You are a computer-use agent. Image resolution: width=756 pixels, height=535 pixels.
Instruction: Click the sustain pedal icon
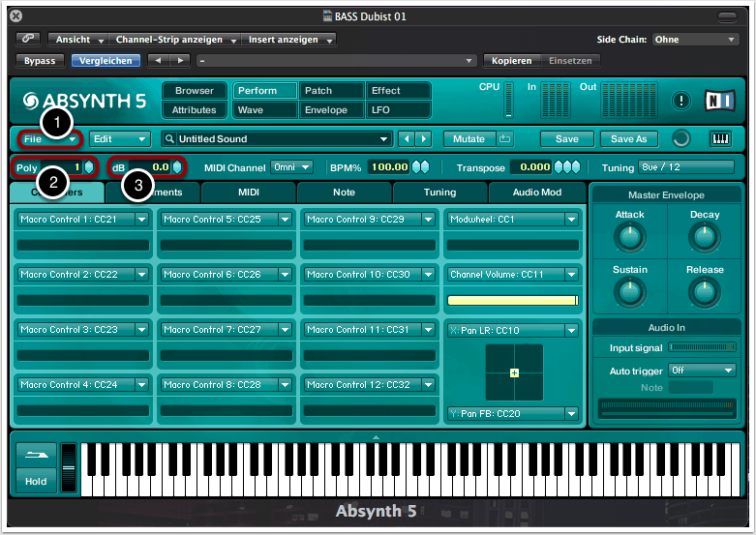tap(35, 455)
